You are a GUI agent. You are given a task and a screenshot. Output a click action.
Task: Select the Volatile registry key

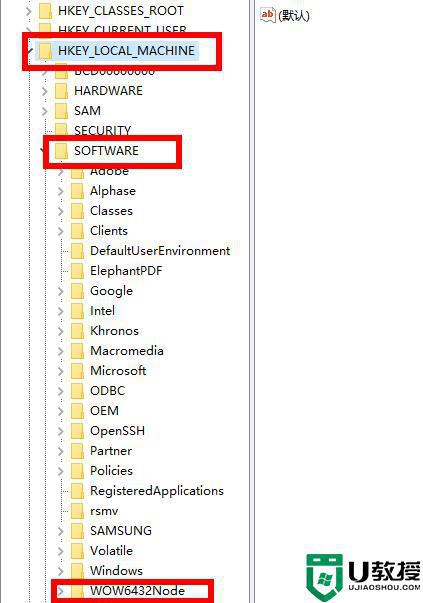tap(111, 551)
